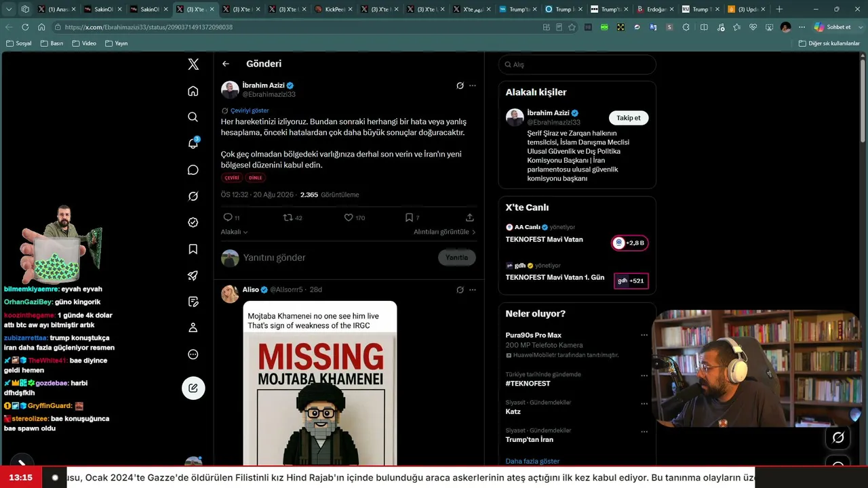Viewport: 868px width, 488px height.
Task: Open the More circle-dots sidebar icon
Action: pos(193,354)
